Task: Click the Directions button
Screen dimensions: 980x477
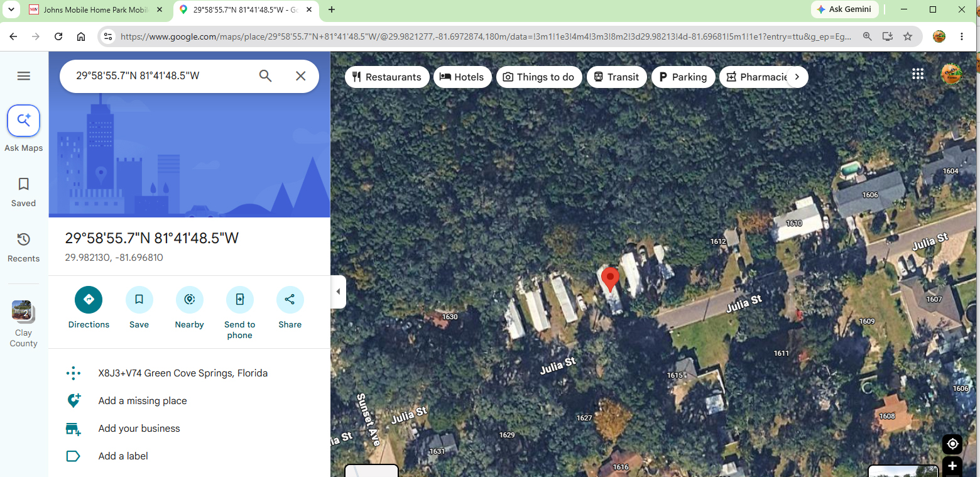Action: click(x=89, y=300)
